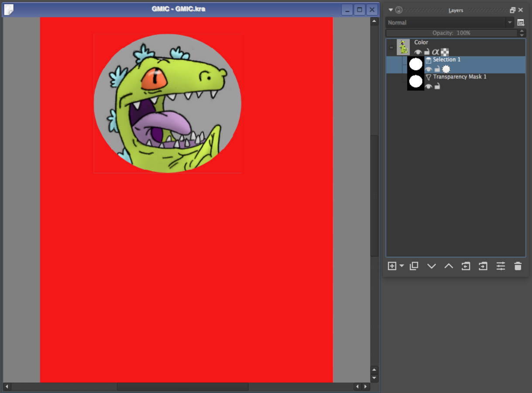The width and height of the screenshot is (532, 393).
Task: Click the document icon in GMIC window title
Action: (9, 9)
